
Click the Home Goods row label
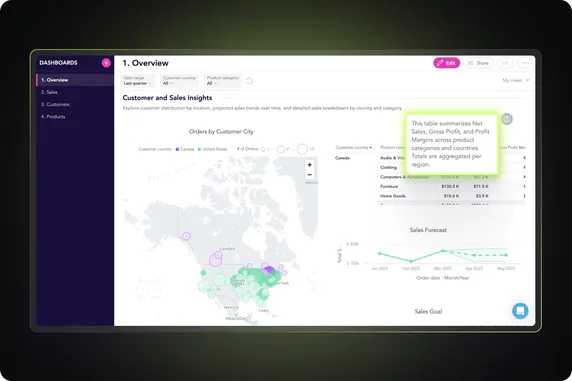click(x=393, y=196)
